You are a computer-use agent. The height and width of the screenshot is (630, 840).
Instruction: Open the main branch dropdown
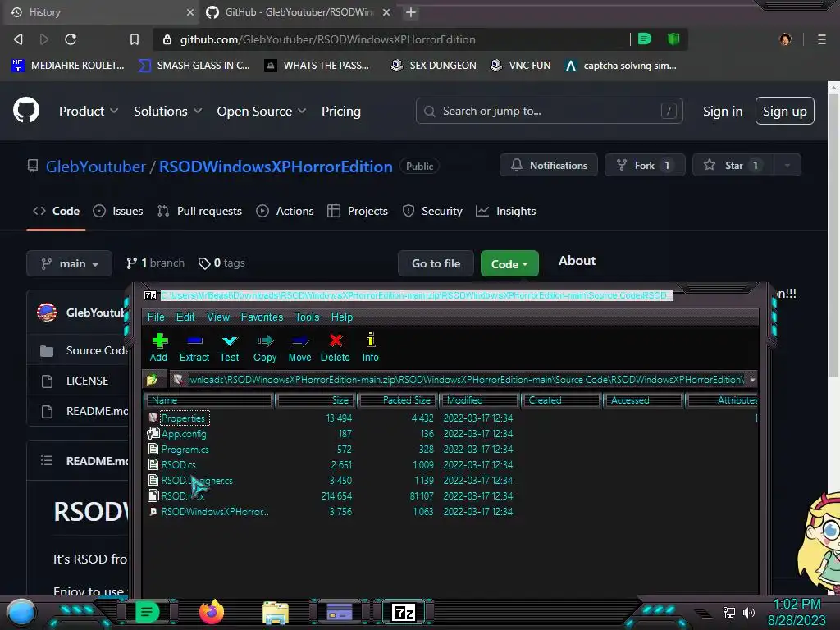[69, 263]
